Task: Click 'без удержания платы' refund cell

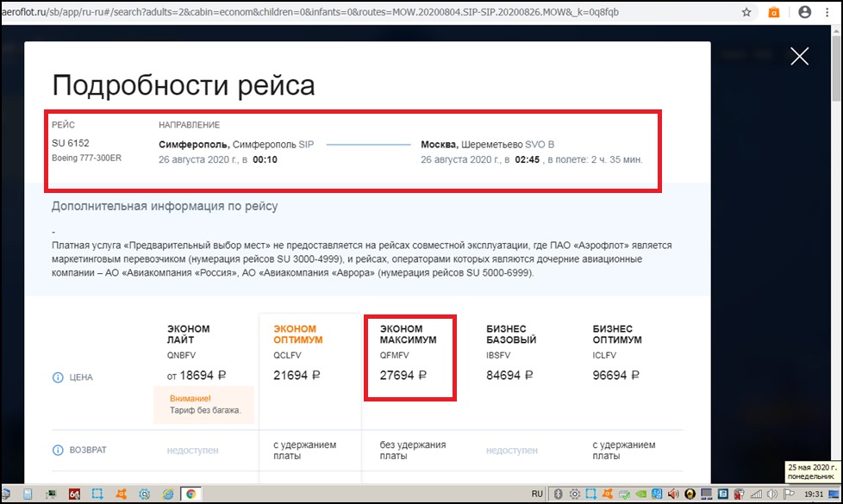Action: pos(412,451)
